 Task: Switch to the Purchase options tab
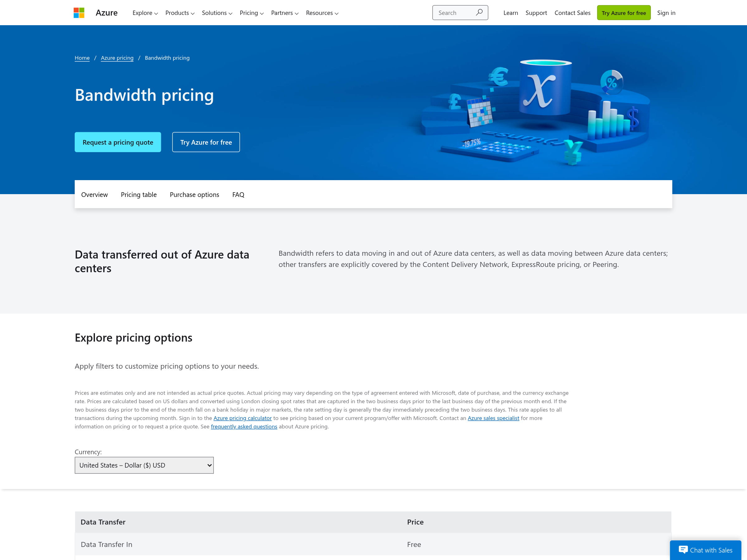point(195,194)
